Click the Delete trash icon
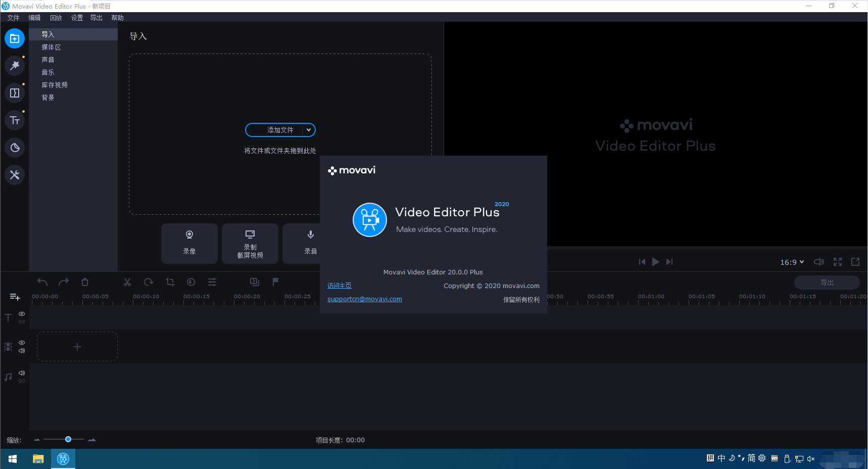The image size is (868, 469). (x=85, y=282)
